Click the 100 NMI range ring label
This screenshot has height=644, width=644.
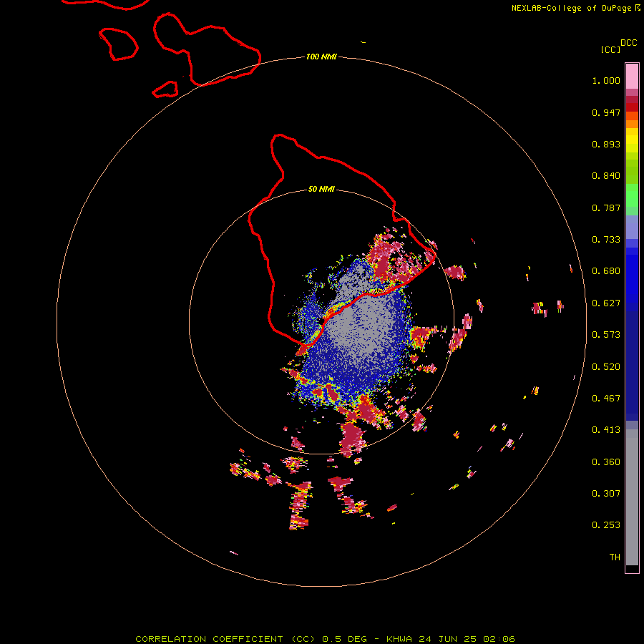pos(321,57)
